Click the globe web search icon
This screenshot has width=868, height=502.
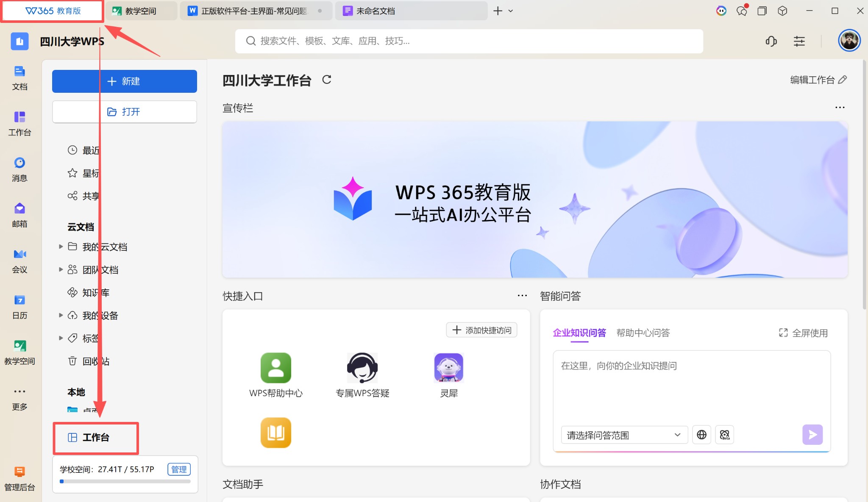point(701,435)
